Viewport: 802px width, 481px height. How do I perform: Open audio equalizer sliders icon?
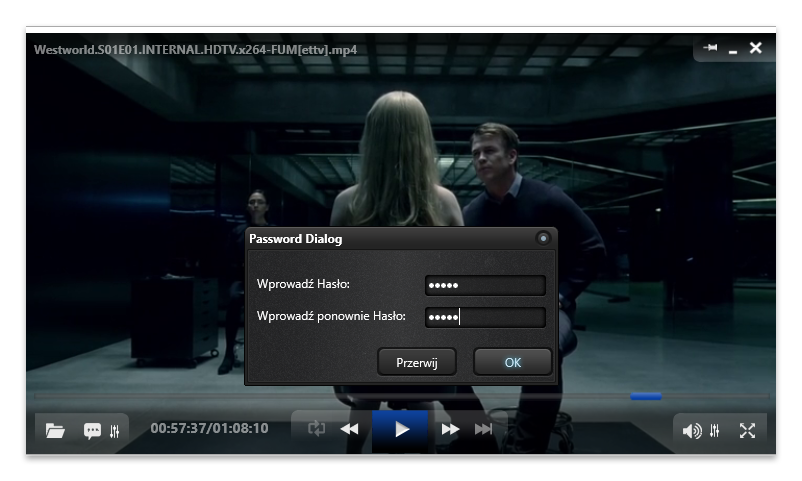[715, 431]
